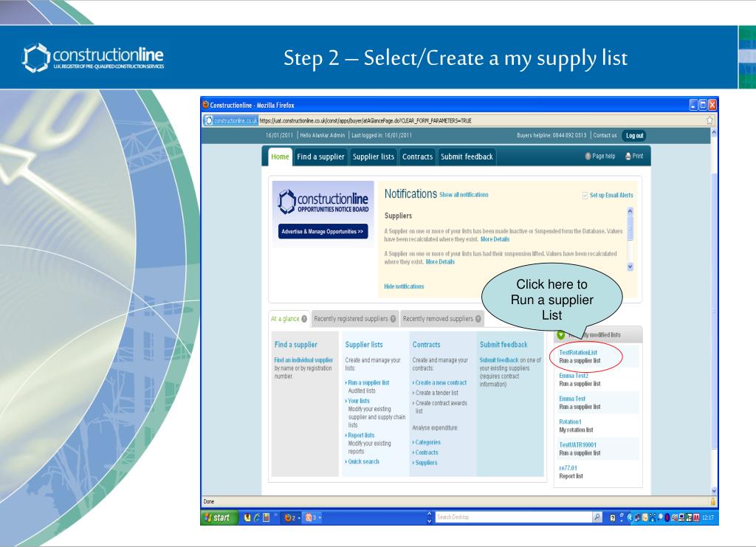
Task: Click More Details link about suspension lifted
Action: pyautogui.click(x=440, y=262)
